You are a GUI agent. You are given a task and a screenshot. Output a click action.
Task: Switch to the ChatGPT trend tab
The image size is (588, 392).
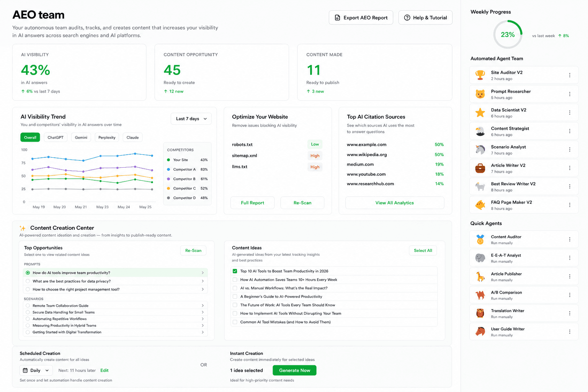coord(56,137)
